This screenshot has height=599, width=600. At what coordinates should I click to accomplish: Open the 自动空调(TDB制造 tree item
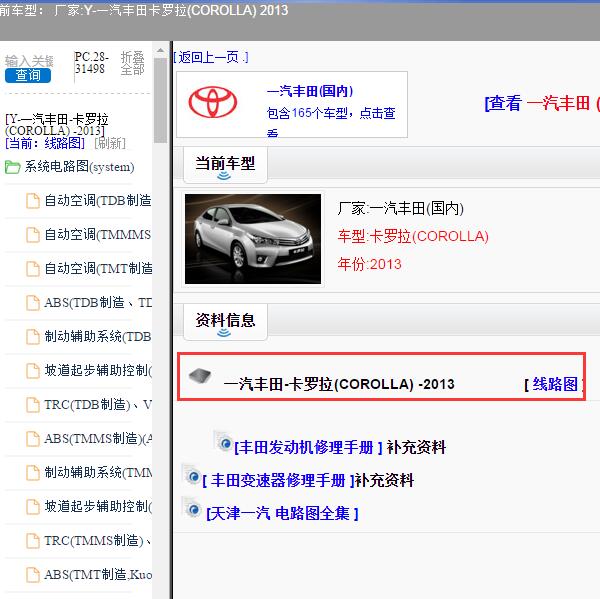point(98,201)
